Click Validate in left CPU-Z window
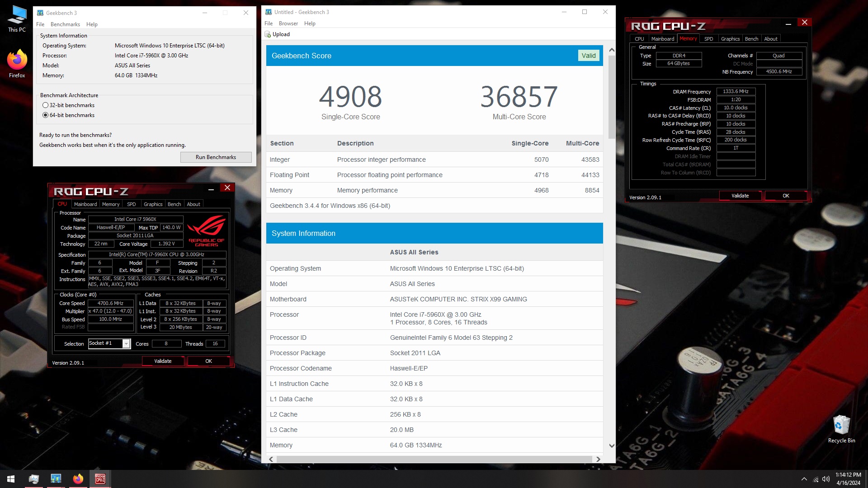 [x=163, y=361]
